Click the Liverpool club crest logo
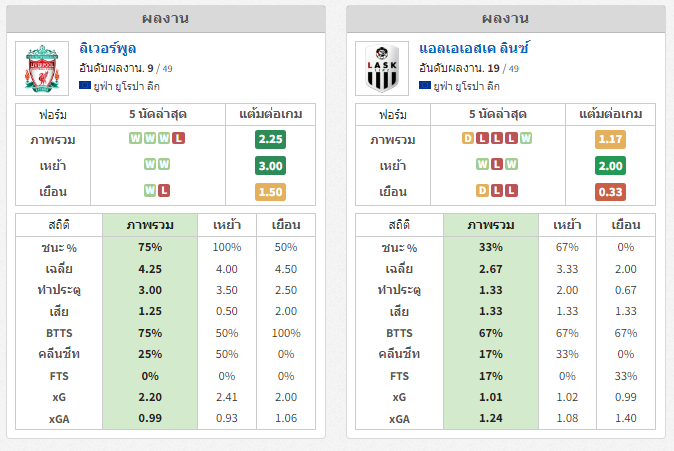The height and width of the screenshot is (451, 674). (42, 68)
